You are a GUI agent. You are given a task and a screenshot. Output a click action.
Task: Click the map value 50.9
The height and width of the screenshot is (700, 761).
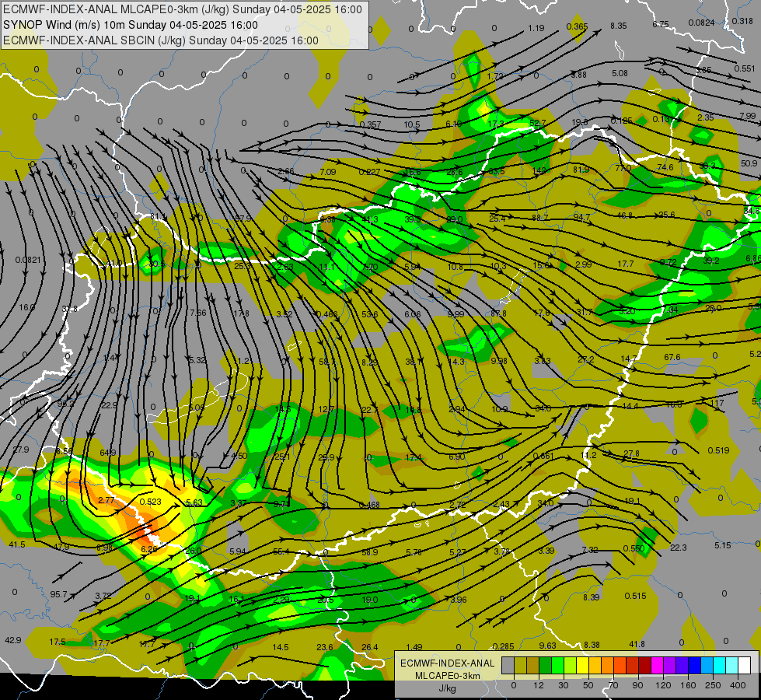tap(749, 163)
